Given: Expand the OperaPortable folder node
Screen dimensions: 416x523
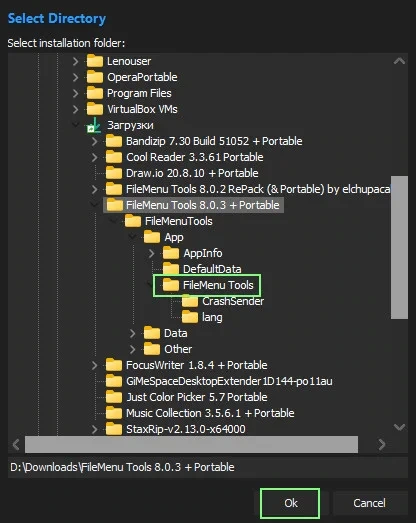Looking at the screenshot, I should pyautogui.click(x=76, y=77).
